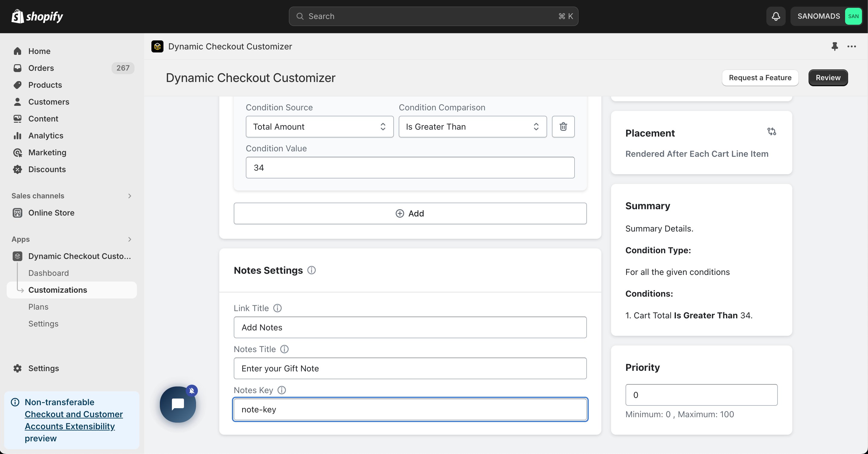Expand Sales channels section
Viewport: 868px width, 454px height.
pos(129,196)
